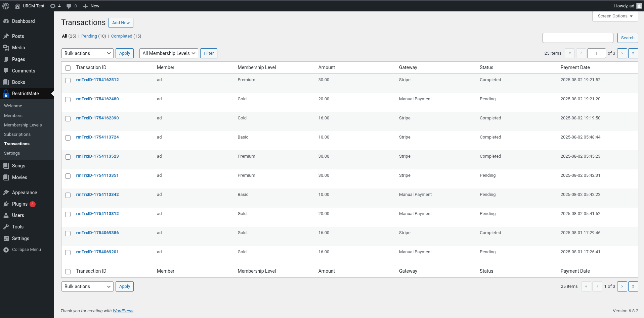Go to next page in top pagination
The image size is (644, 318).
(x=622, y=53)
